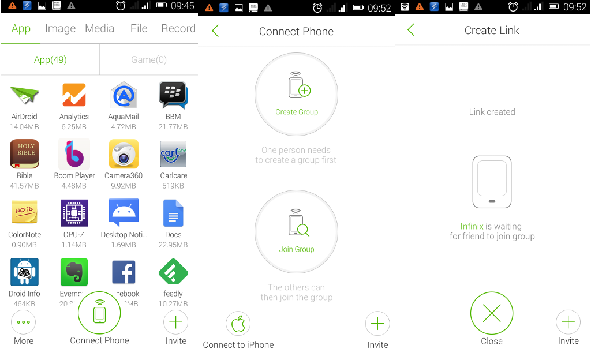This screenshot has height=364, width=591.
Task: Select the feedly app icon
Action: [x=173, y=272]
